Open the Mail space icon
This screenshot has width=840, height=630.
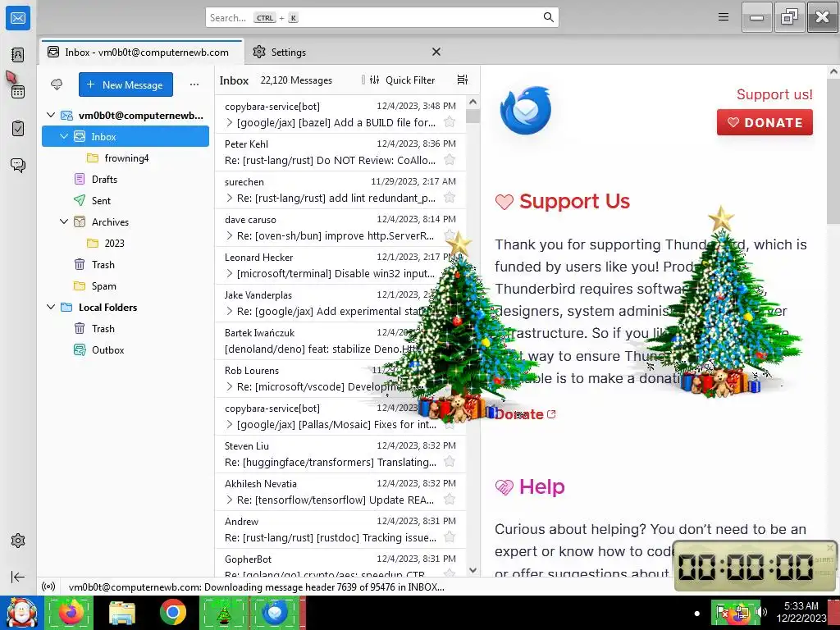pyautogui.click(x=18, y=18)
